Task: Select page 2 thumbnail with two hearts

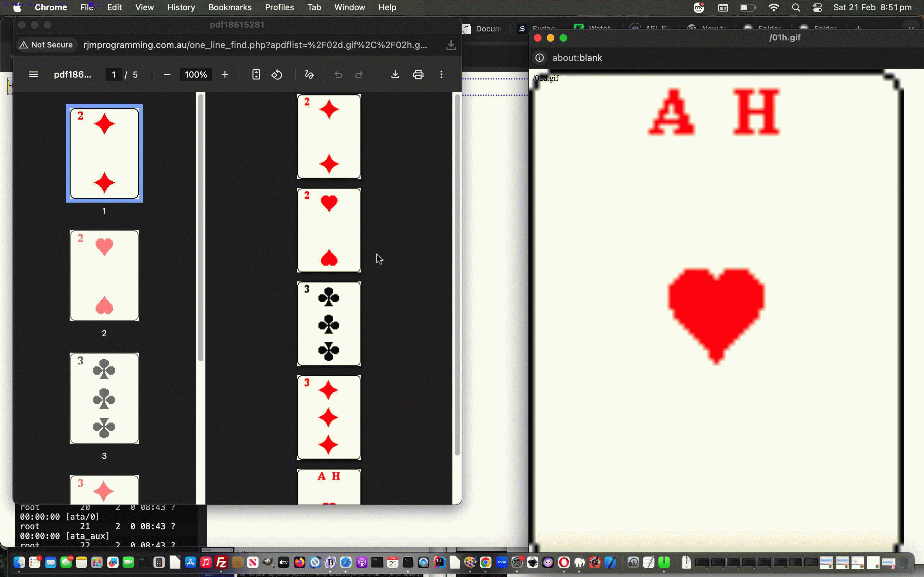Action: (104, 276)
